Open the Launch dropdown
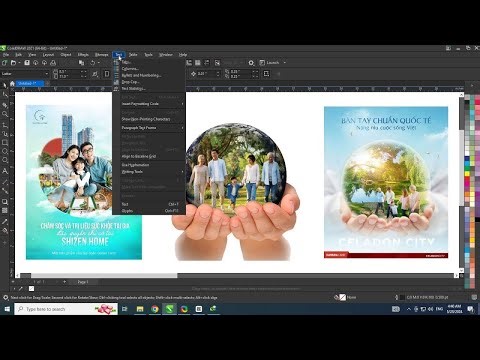The width and height of the screenshot is (480, 360). click(x=284, y=63)
